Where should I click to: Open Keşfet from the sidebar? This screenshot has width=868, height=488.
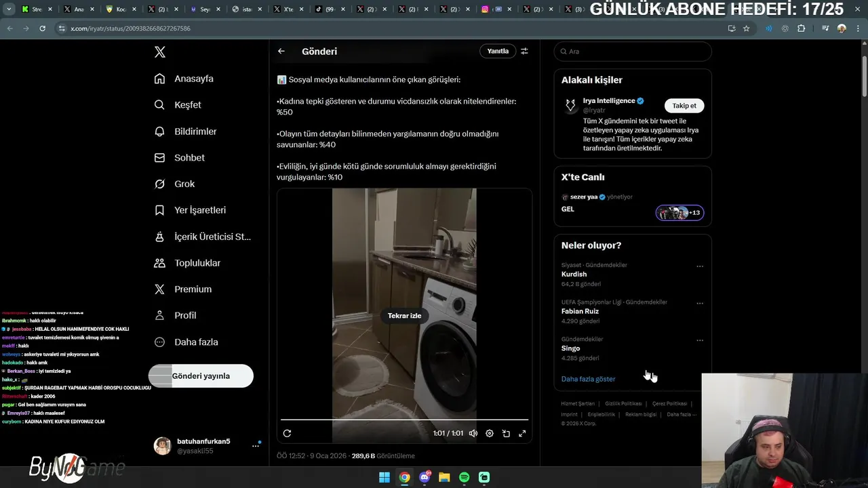click(178, 105)
